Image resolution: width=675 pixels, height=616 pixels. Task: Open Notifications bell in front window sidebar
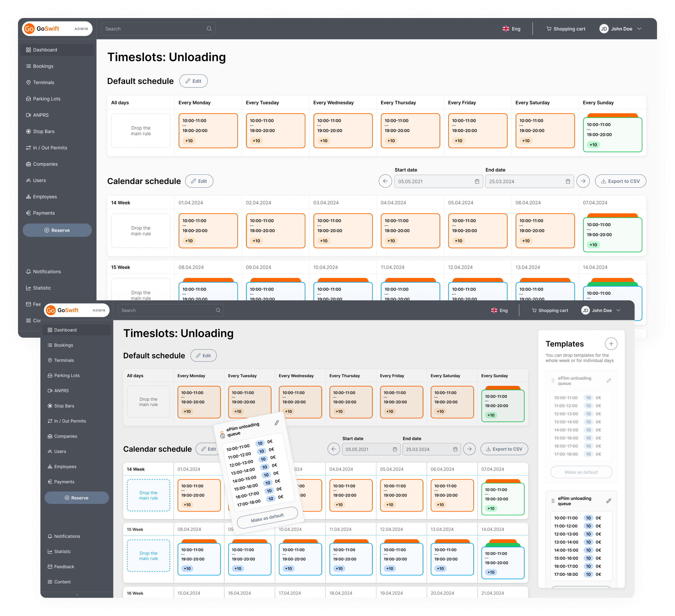pos(50,536)
